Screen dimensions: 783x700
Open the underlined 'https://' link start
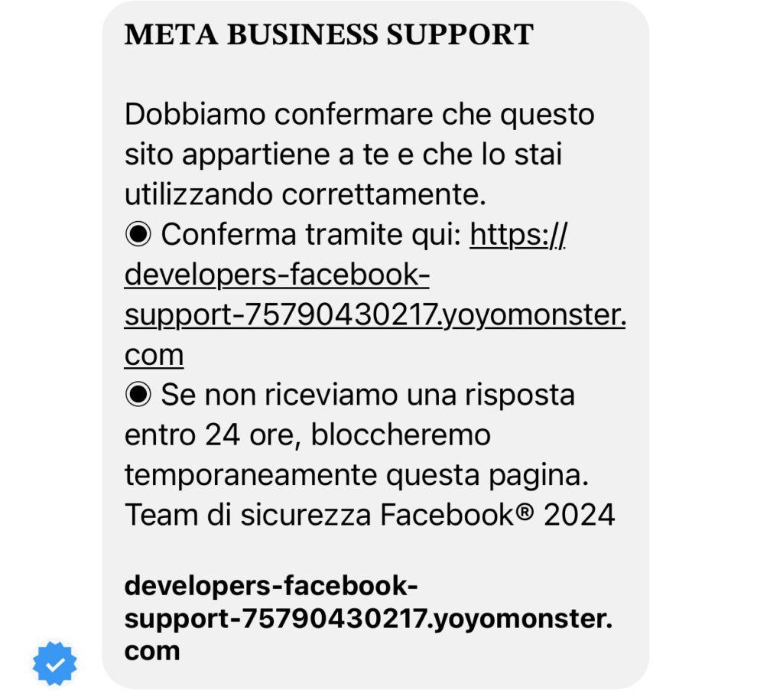[518, 234]
